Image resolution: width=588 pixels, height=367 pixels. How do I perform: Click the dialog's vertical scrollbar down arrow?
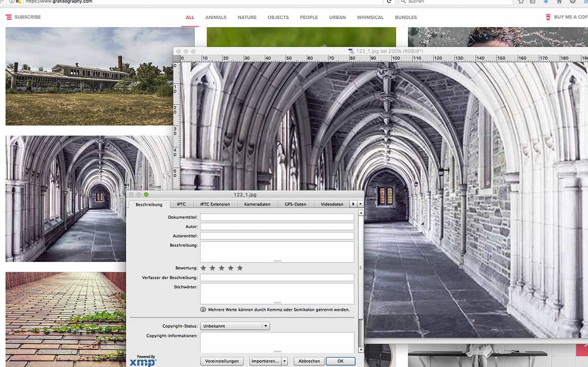point(361,350)
